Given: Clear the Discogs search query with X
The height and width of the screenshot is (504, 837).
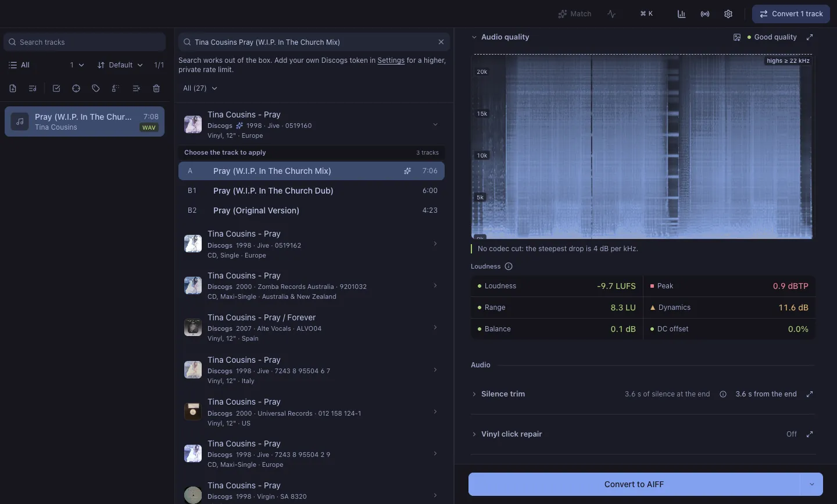Looking at the screenshot, I should click(441, 42).
